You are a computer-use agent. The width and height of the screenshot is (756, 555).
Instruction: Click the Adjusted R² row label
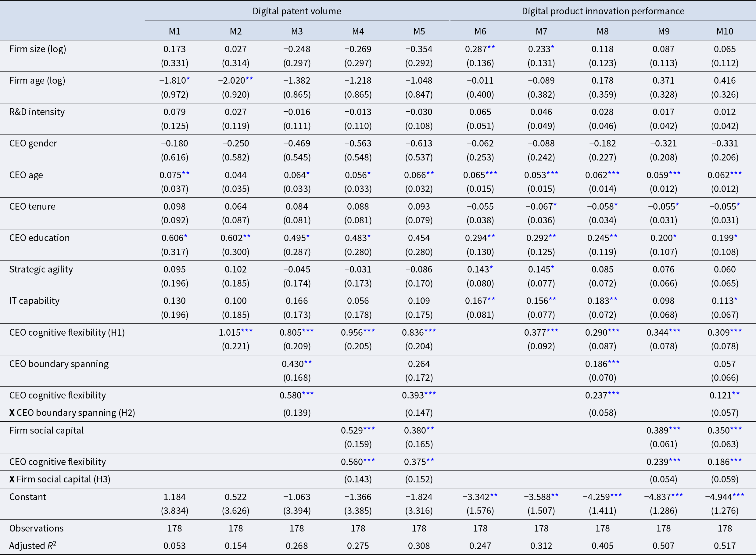click(33, 546)
